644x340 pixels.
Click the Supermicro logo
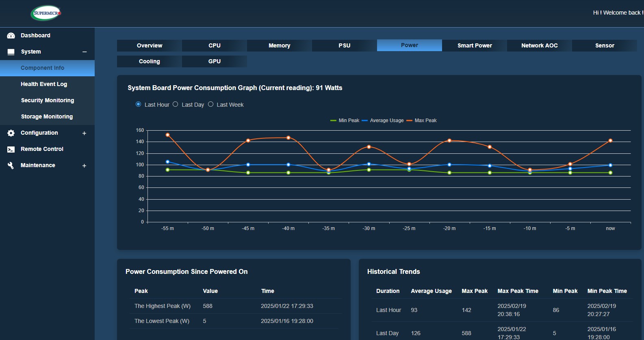46,13
